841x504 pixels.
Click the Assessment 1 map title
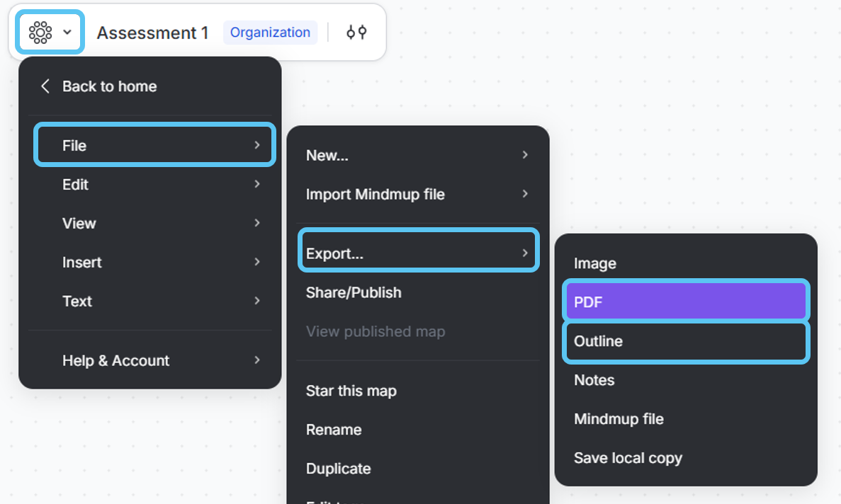click(152, 33)
